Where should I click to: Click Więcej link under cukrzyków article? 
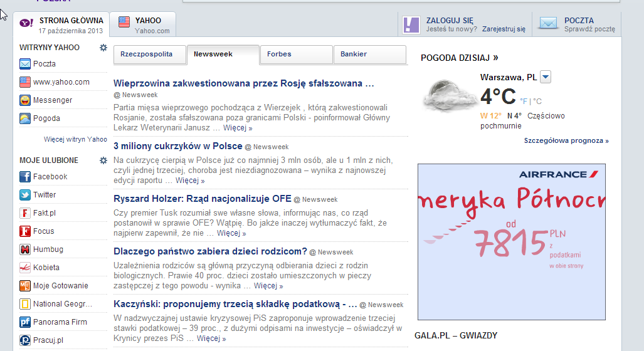click(x=190, y=181)
